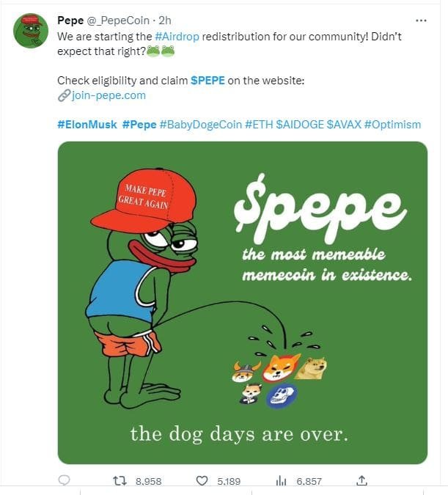Click the link chain icon before join-pepe.com
448x495 pixels.
coord(63,95)
